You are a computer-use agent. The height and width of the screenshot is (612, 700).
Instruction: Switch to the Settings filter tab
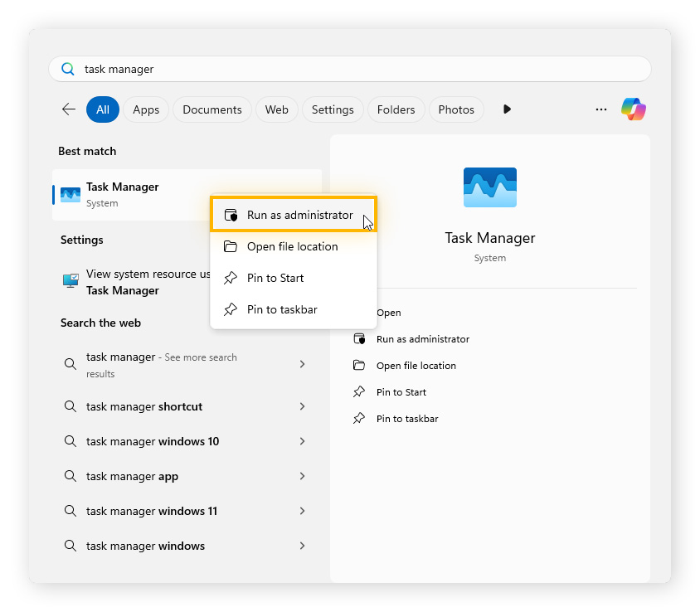point(333,109)
